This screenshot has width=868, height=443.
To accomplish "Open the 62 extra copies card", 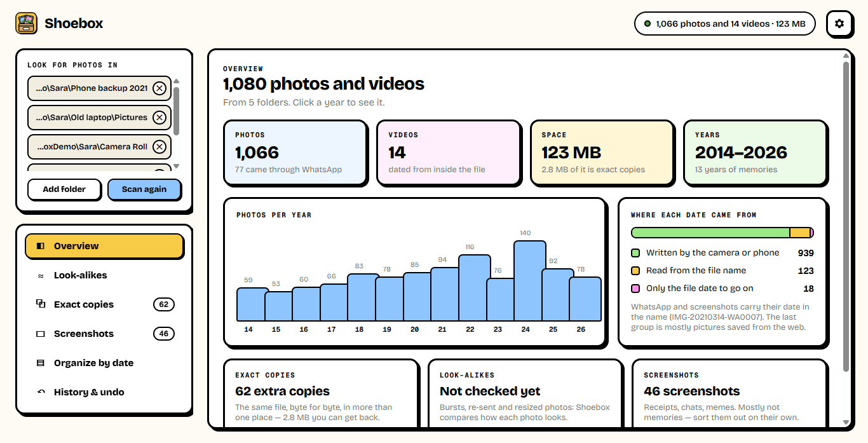I will tap(321, 394).
